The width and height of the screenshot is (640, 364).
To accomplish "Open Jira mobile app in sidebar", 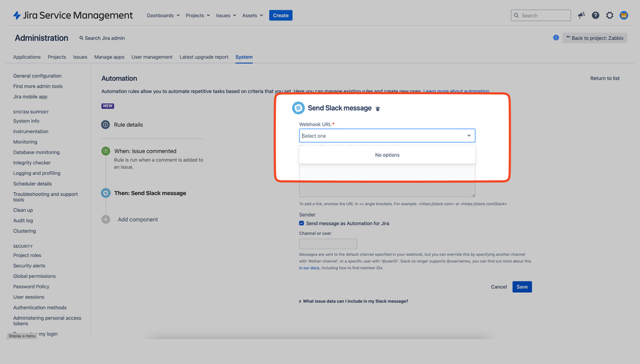I will [30, 97].
